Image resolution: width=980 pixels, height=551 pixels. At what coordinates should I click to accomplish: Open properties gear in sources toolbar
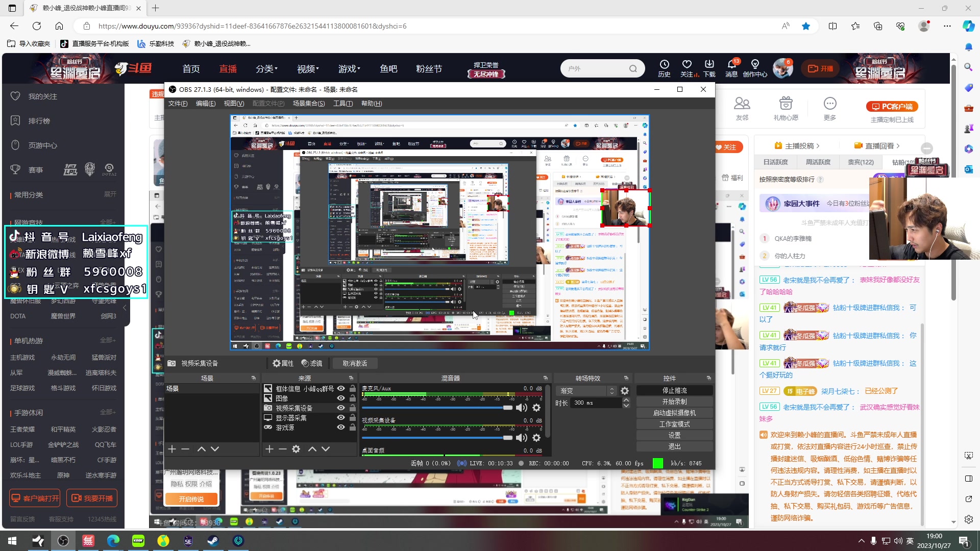(296, 449)
